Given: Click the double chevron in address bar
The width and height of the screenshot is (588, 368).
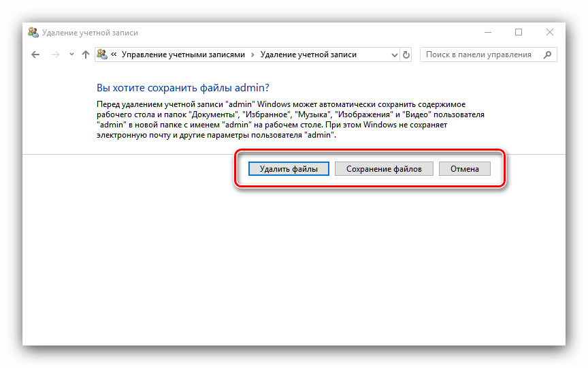Looking at the screenshot, I should tap(114, 55).
